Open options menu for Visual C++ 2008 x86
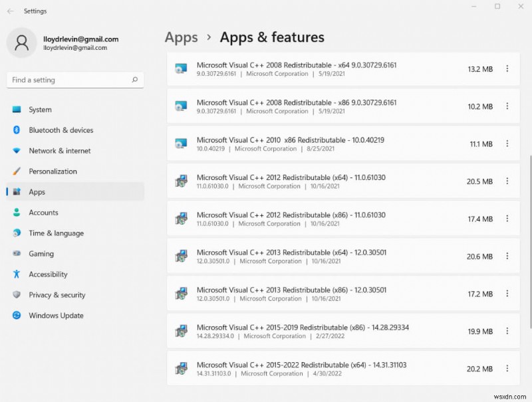The width and height of the screenshot is (532, 402). coord(507,106)
